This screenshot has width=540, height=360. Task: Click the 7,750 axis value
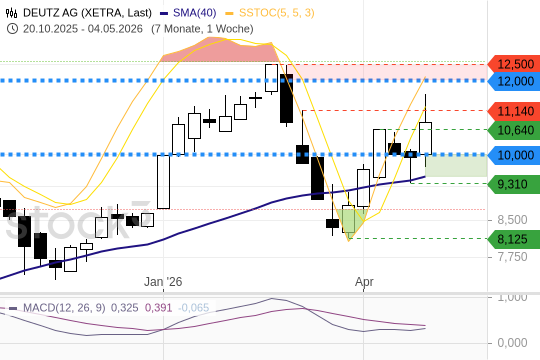(512, 257)
